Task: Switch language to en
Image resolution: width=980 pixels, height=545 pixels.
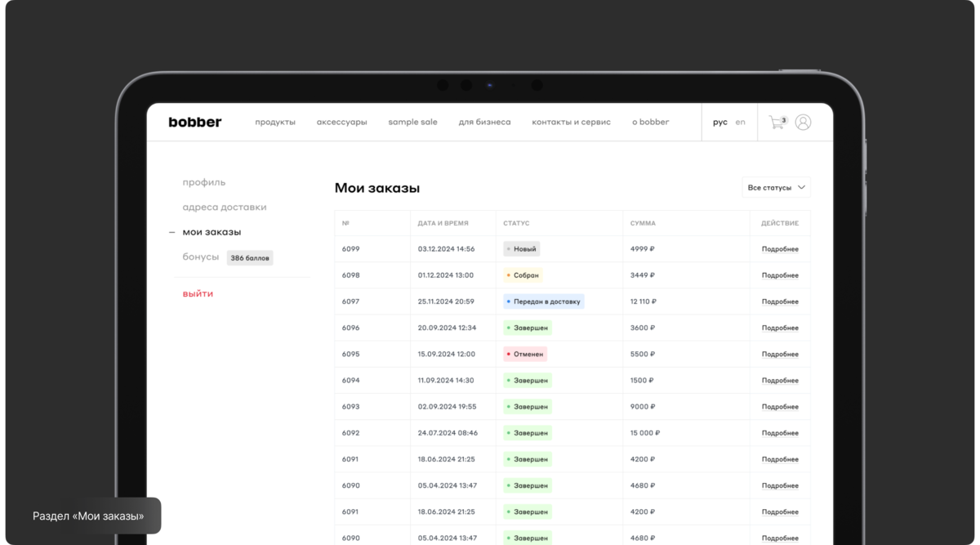Action: pyautogui.click(x=740, y=123)
